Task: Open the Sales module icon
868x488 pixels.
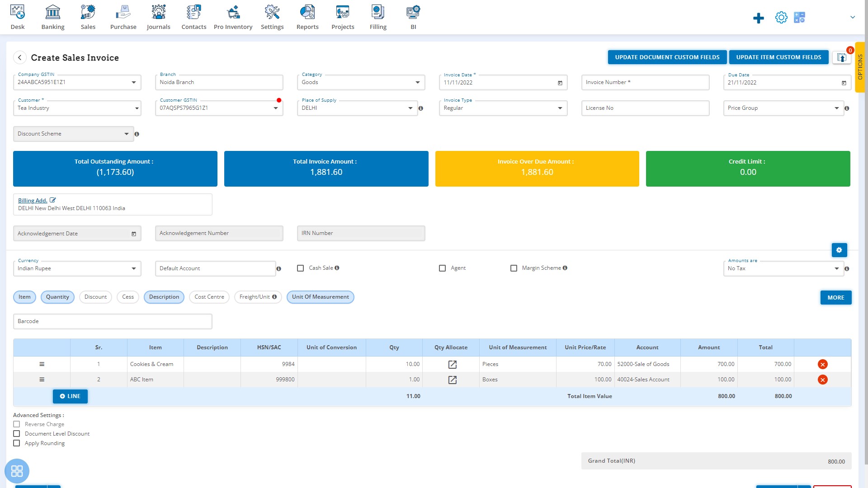Action: point(88,12)
